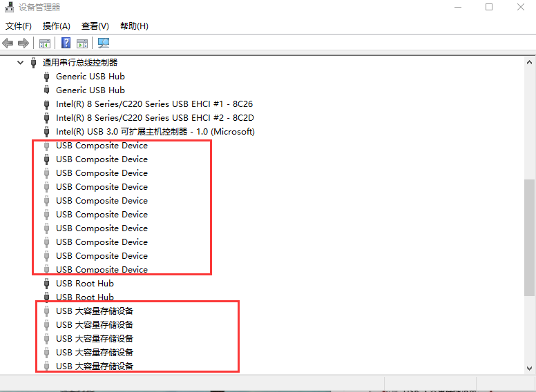The width and height of the screenshot is (536, 392).
Task: Open the 帮助(H) menu
Action: (x=134, y=26)
